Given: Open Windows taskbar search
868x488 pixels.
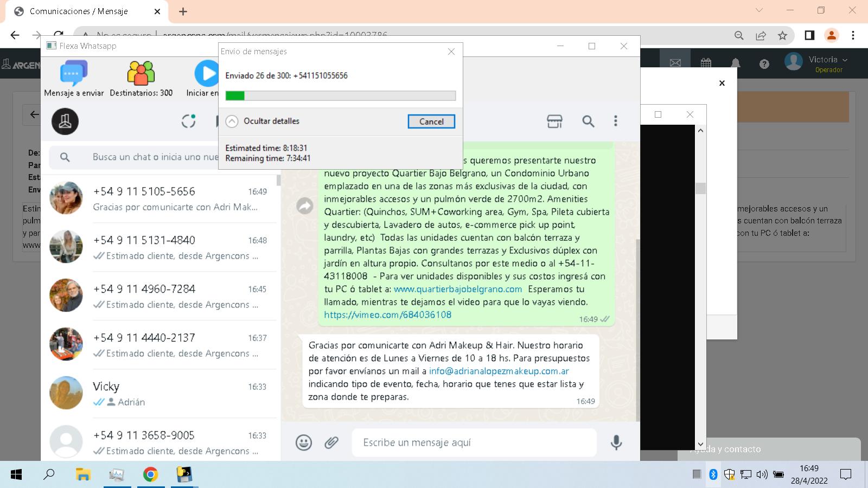Looking at the screenshot, I should click(49, 474).
